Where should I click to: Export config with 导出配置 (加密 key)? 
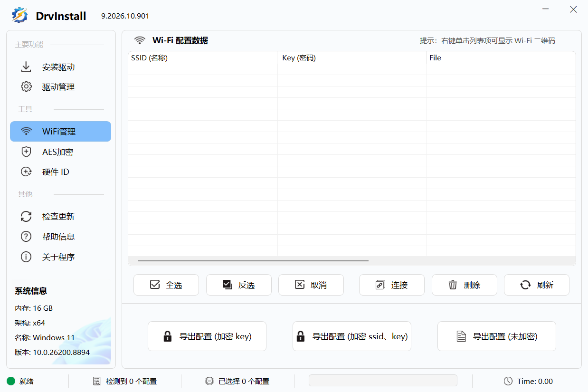[x=207, y=336]
